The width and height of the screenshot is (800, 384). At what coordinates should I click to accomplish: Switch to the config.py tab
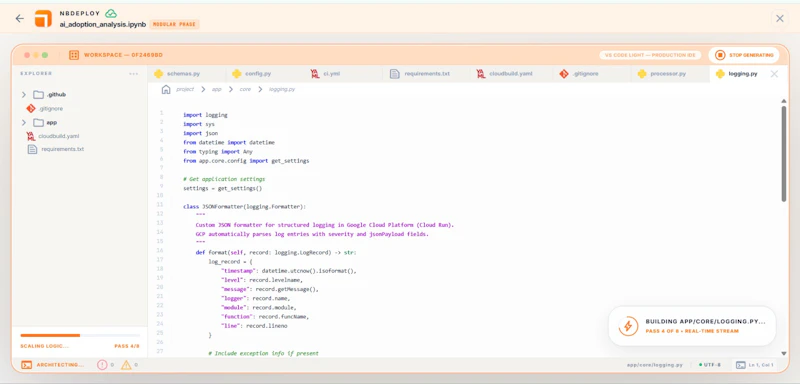[x=264, y=74]
